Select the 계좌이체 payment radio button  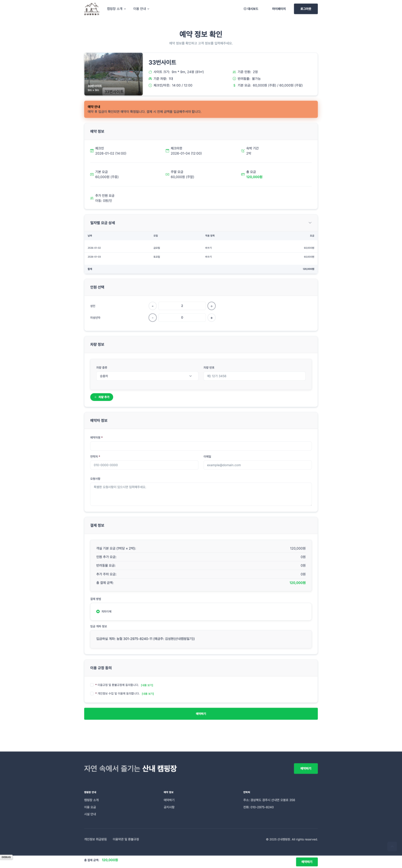tap(98, 612)
